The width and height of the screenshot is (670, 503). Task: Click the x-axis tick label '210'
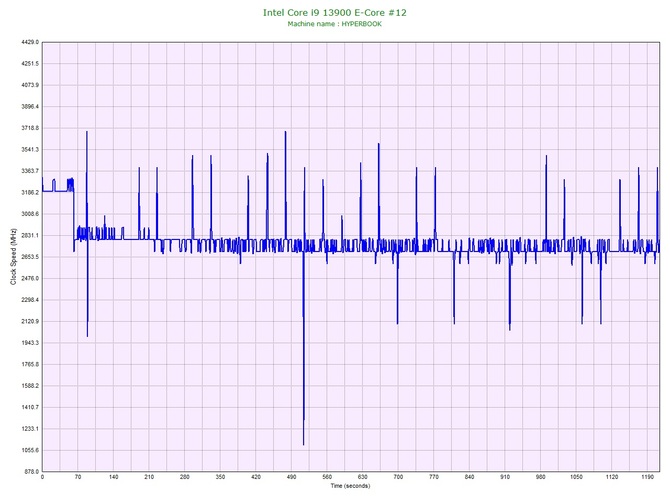click(149, 477)
